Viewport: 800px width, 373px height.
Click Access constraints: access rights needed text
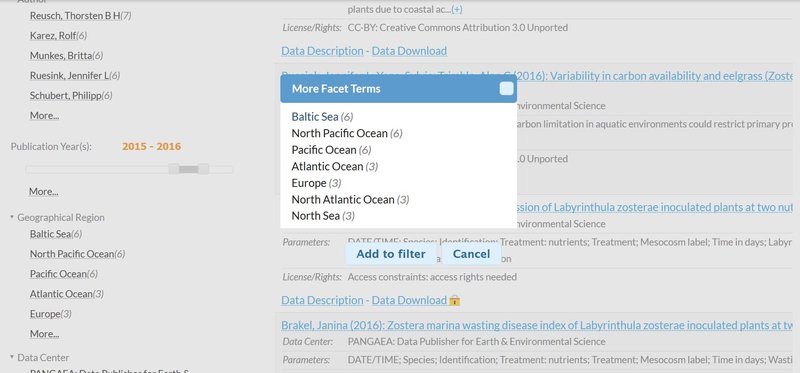point(432,277)
